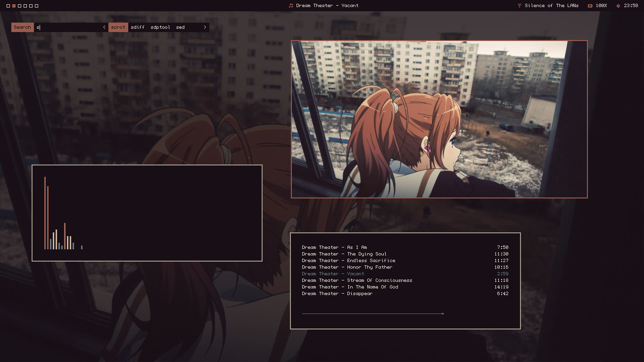Click the 23:58 time display
The image size is (644, 362).
tap(631, 6)
